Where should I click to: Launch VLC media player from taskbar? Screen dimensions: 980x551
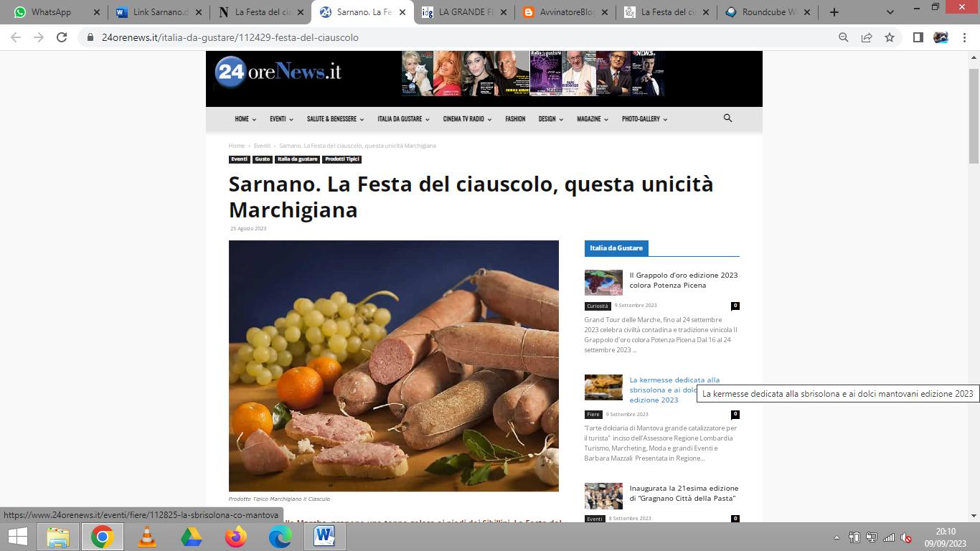coord(147,537)
